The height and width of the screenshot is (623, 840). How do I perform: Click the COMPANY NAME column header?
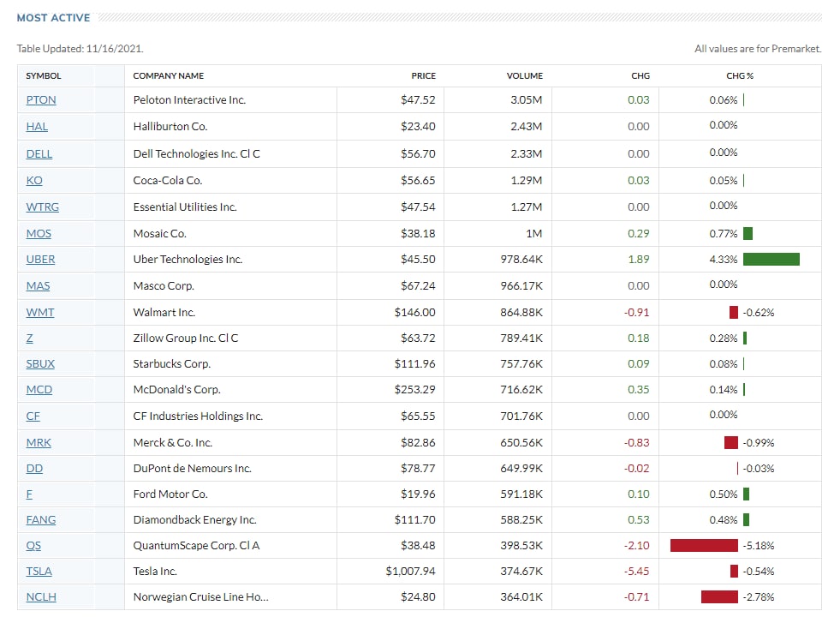pos(168,76)
